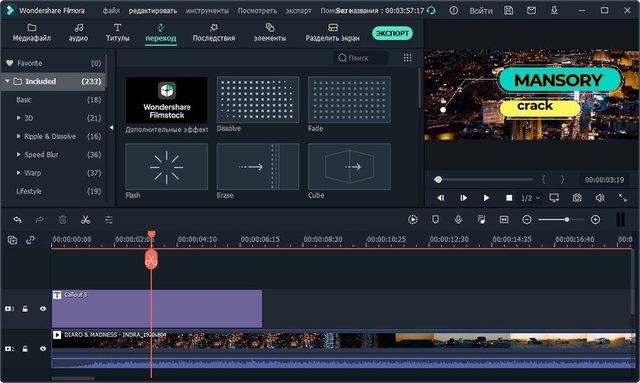Click the Поиск search field
This screenshot has width=640, height=383.
click(361, 58)
